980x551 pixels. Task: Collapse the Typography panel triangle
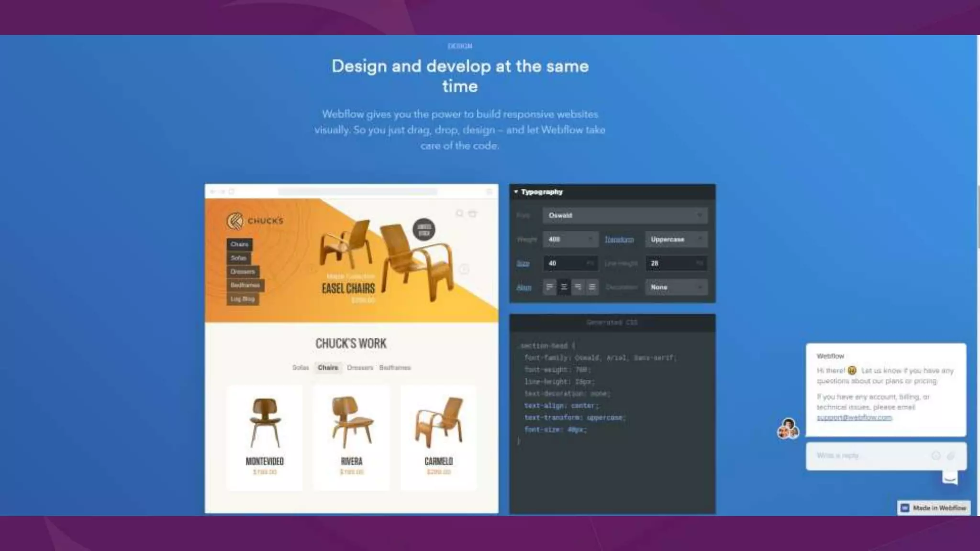click(516, 192)
